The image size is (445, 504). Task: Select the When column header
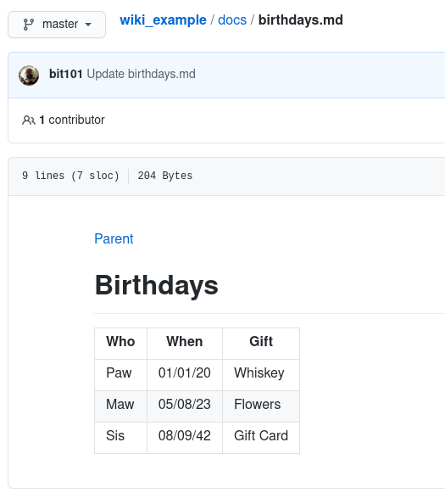coord(185,344)
